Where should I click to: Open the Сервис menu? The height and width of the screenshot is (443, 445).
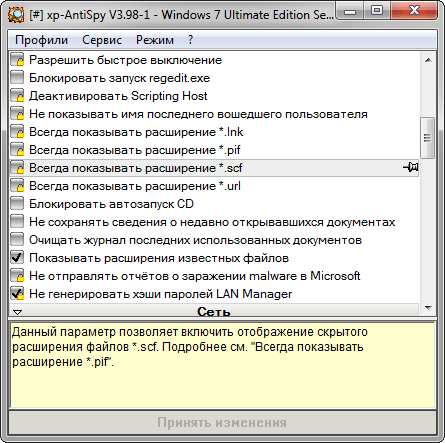tap(102, 40)
